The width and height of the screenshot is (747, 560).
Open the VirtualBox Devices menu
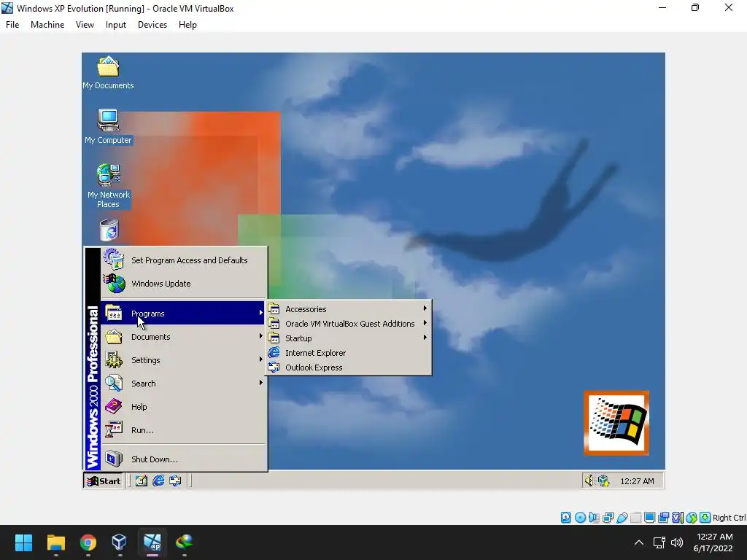[152, 25]
